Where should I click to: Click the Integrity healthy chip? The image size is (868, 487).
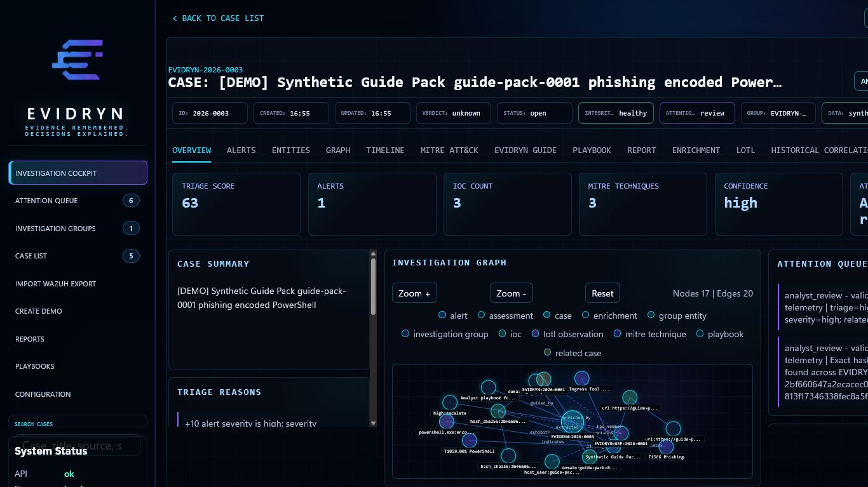(616, 113)
